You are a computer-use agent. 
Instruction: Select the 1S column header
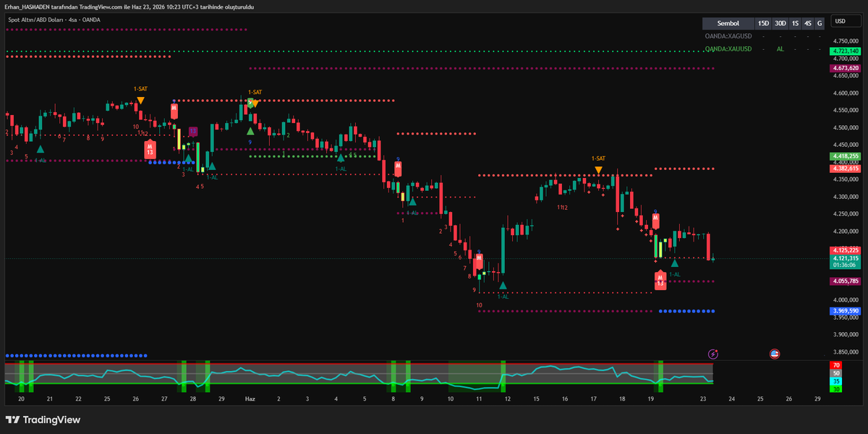[x=795, y=23]
